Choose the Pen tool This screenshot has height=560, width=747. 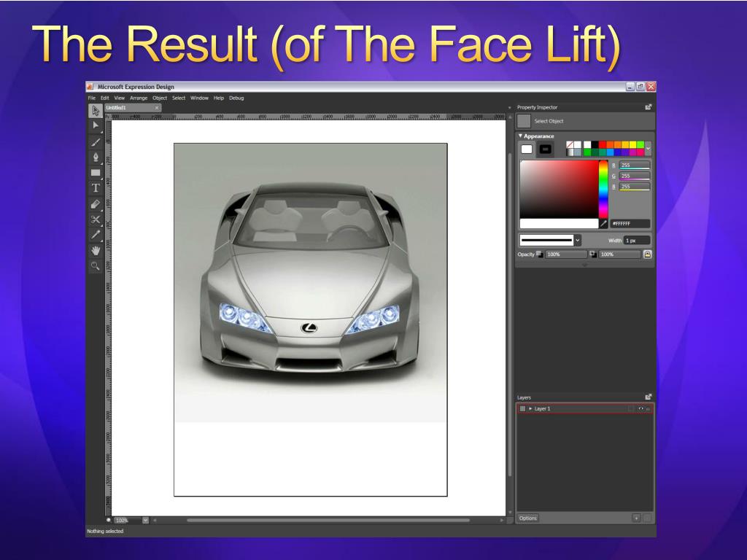(96, 157)
